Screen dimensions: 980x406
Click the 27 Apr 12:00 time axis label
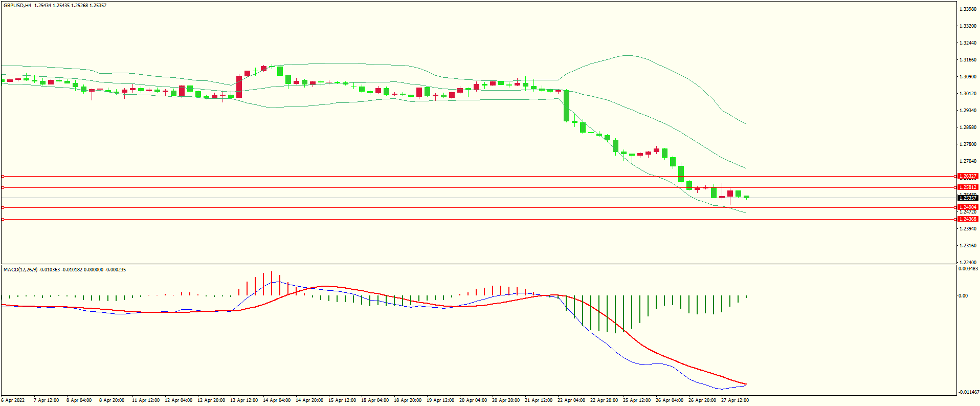(x=734, y=400)
